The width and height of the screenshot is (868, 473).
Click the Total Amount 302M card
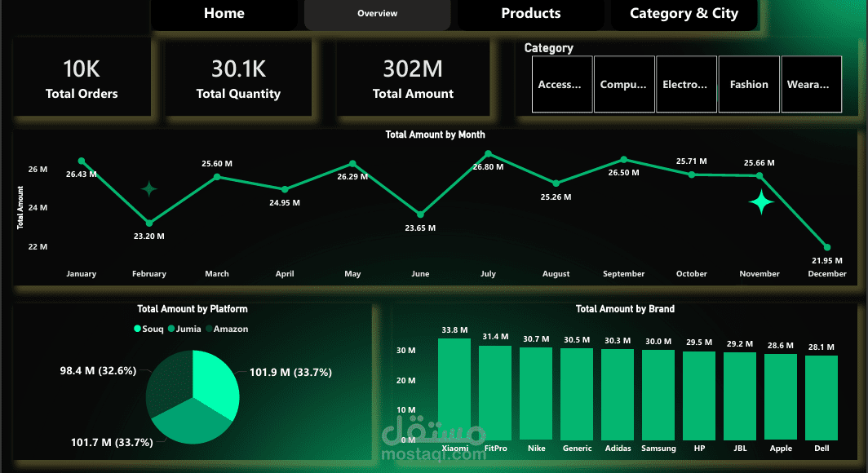coord(413,77)
